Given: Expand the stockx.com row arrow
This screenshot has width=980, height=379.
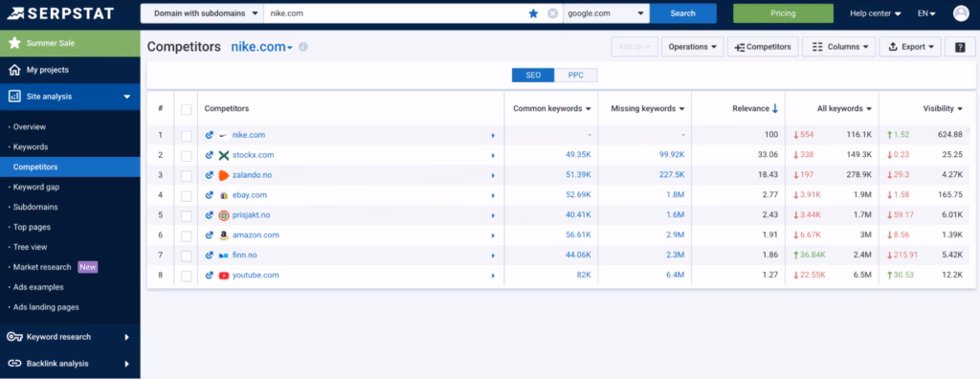Looking at the screenshot, I should pyautogui.click(x=493, y=155).
